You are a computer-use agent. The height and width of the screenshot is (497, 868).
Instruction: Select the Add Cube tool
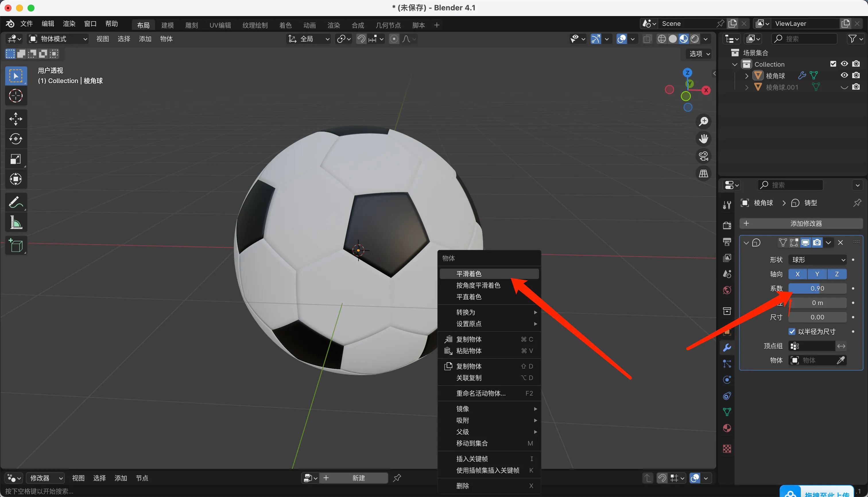[x=16, y=245]
